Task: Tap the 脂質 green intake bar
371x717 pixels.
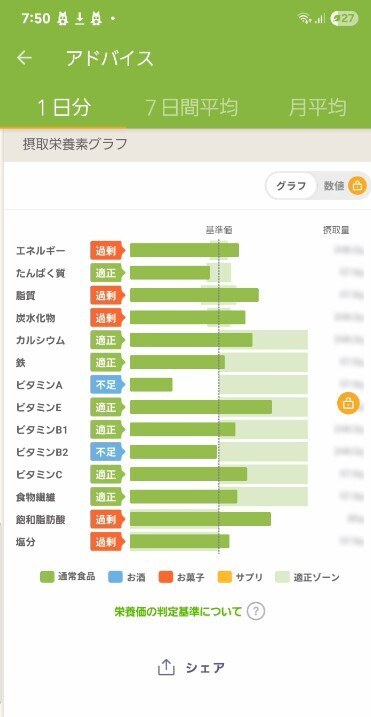Action: tap(194, 295)
